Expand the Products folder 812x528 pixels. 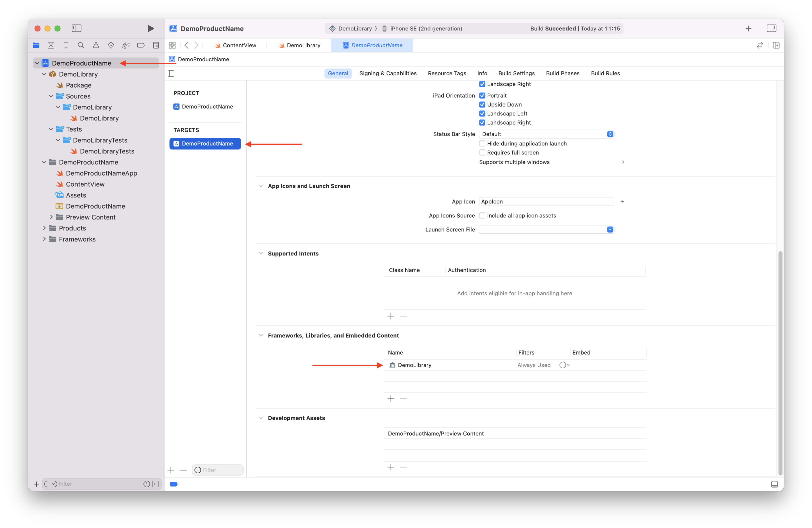click(44, 228)
